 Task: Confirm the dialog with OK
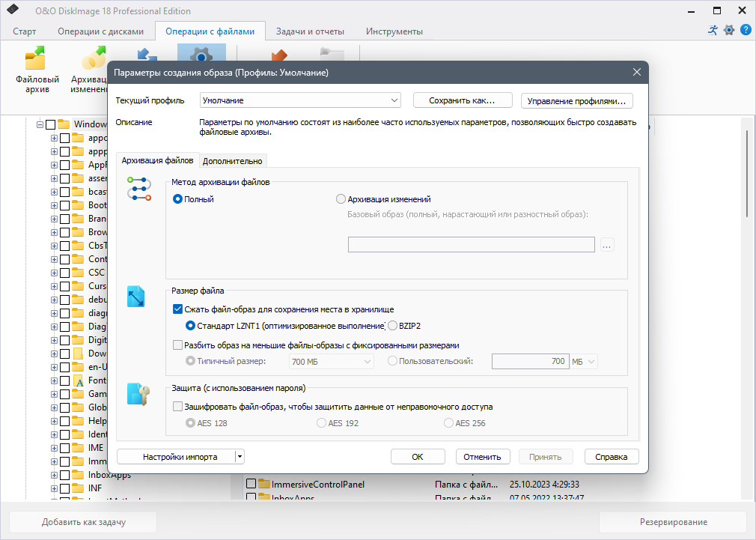pyautogui.click(x=418, y=457)
